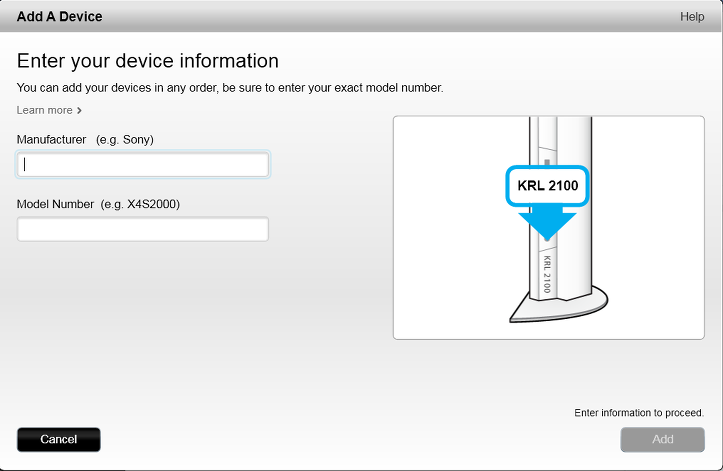Open the Help link in the title bar
The height and width of the screenshot is (471, 723).
coord(692,16)
